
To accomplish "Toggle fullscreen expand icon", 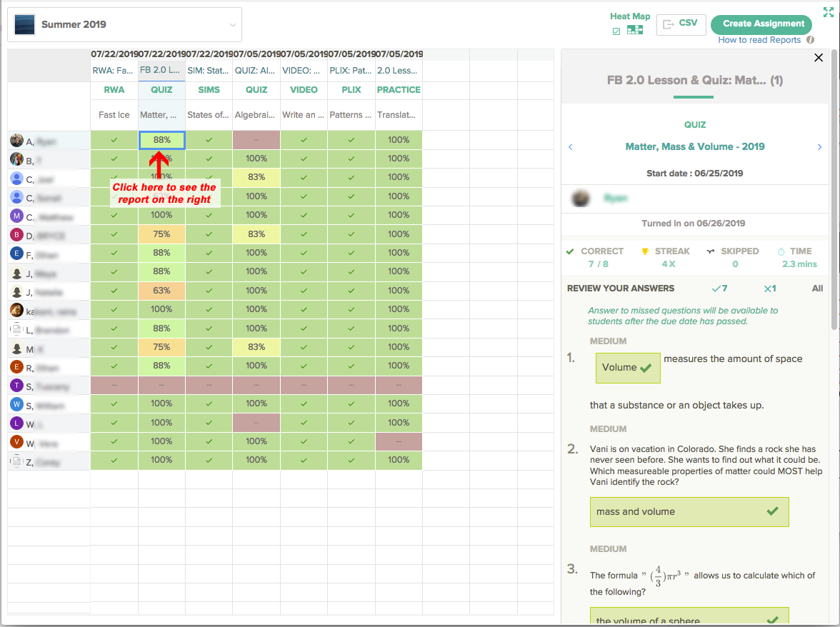I will [x=829, y=11].
